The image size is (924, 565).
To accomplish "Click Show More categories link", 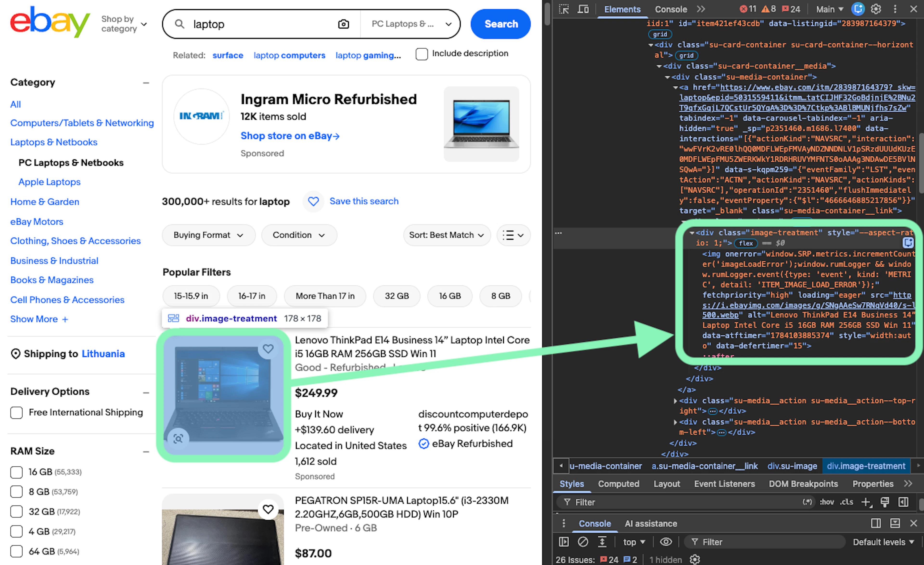I will tap(39, 319).
